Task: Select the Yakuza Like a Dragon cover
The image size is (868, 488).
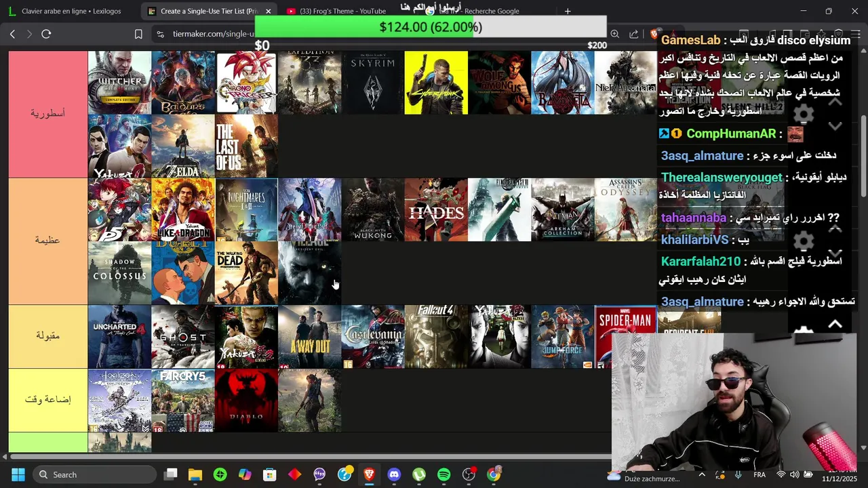Action: click(x=183, y=209)
